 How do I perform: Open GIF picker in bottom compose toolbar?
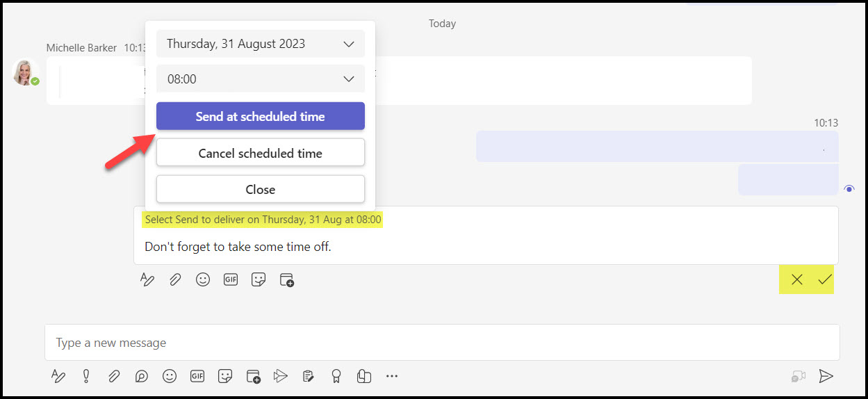(197, 376)
